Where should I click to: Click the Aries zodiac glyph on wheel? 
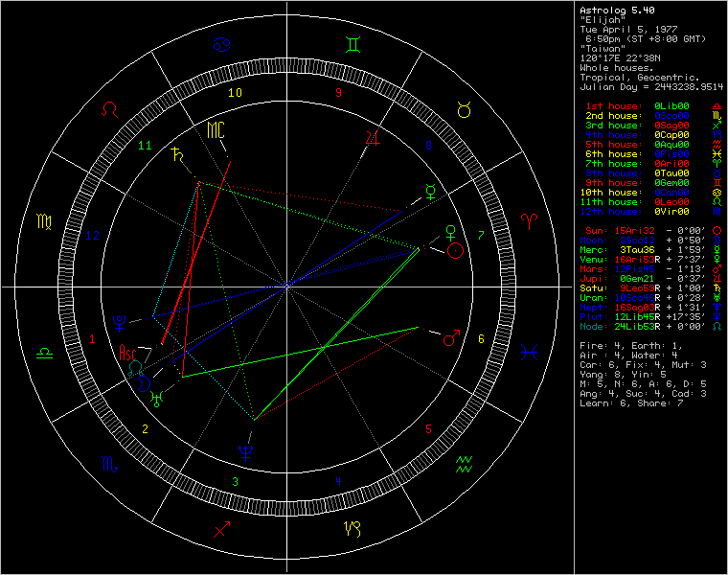click(x=530, y=220)
